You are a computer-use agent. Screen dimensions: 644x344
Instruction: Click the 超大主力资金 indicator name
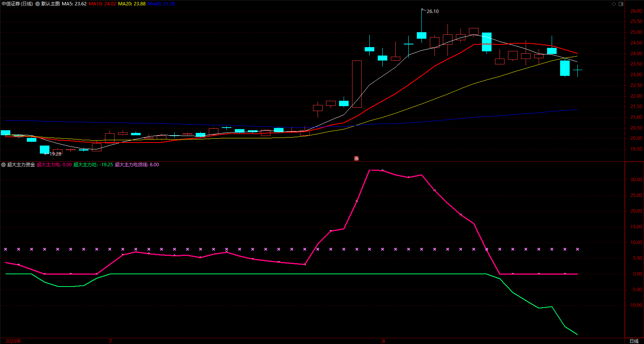click(21, 165)
